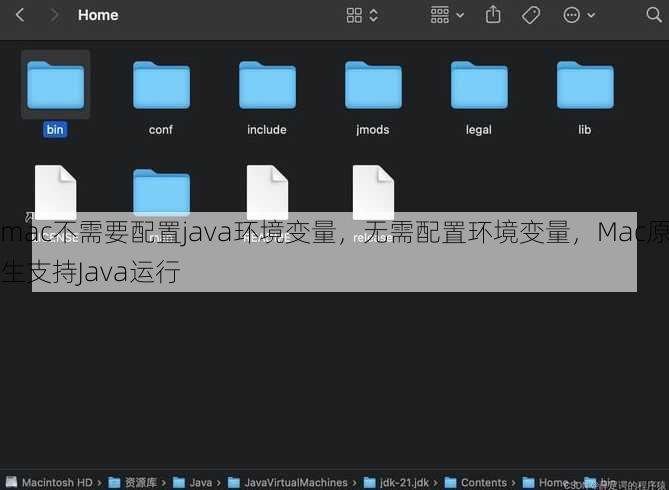Viewport: 669px width, 490px height.
Task: Click jdk-21.jdk in the path bar
Action: [x=396, y=482]
